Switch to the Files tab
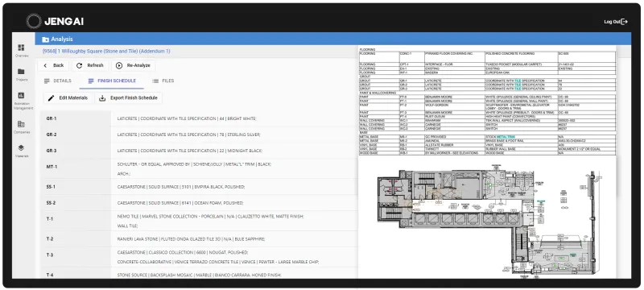The image size is (644, 290). 163,81
